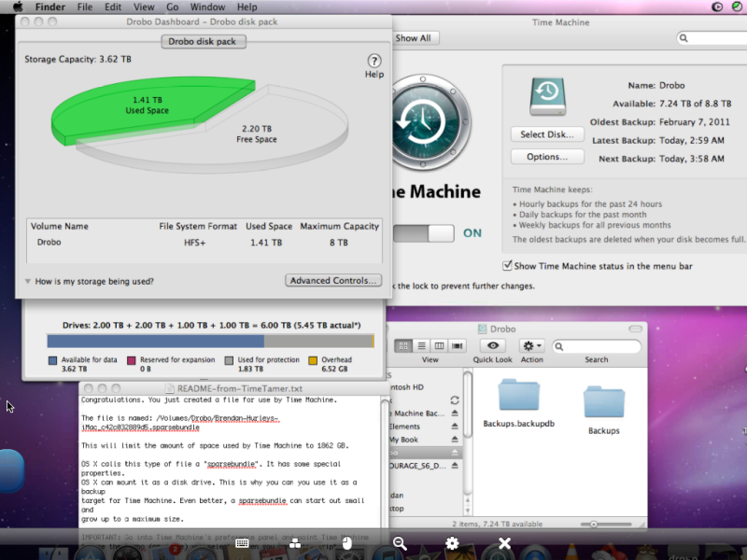Image resolution: width=747 pixels, height=560 pixels.
Task: Click the README text window vertical scrollbar
Action: tap(385, 462)
